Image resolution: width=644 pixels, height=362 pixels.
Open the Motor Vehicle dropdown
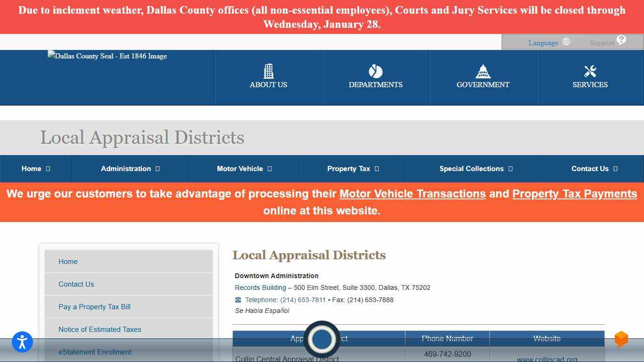point(244,168)
